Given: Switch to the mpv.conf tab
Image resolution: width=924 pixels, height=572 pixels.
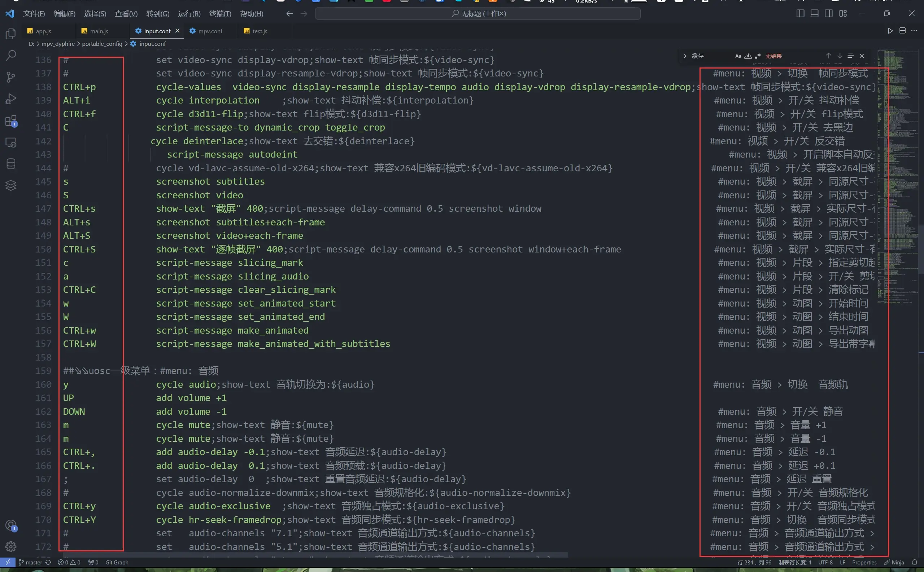Looking at the screenshot, I should tap(210, 31).
